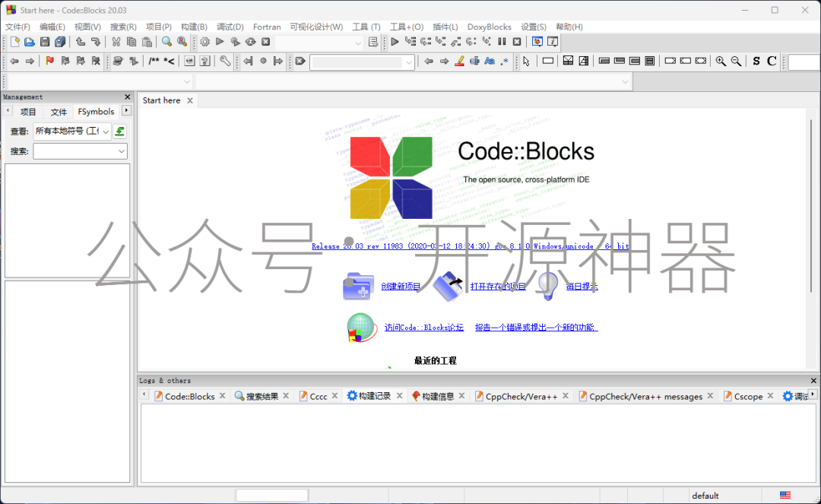821x504 pixels.
Task: Click the 打开存在的项目 link
Action: 498,287
